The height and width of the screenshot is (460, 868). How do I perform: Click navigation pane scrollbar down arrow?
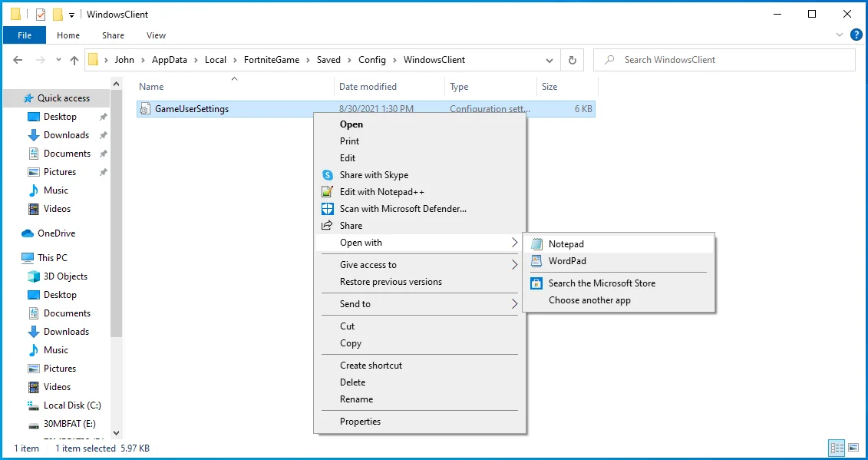tap(116, 433)
